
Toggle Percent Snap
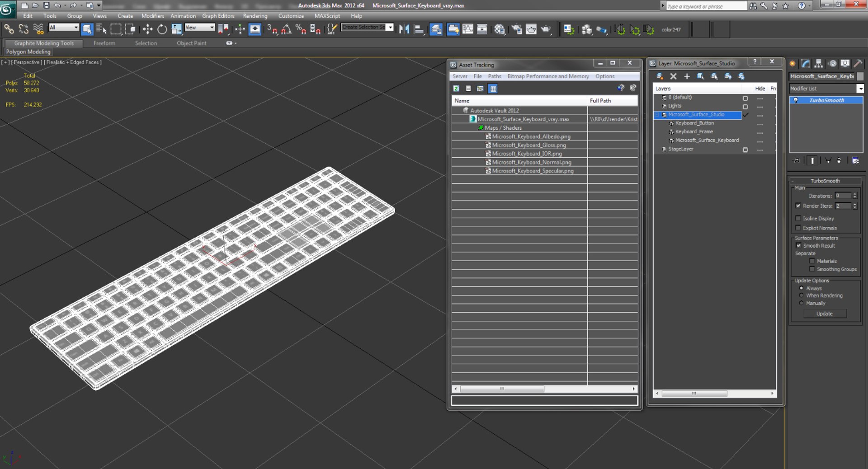click(301, 29)
